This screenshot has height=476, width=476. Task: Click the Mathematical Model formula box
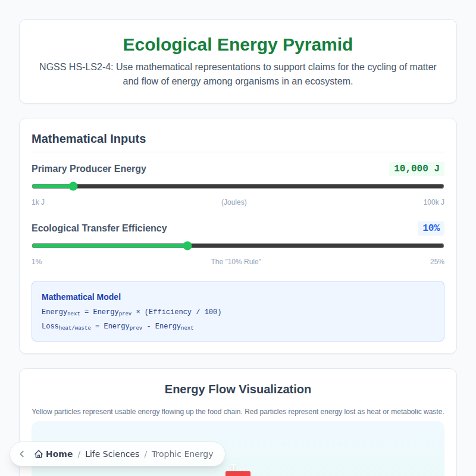point(238,311)
